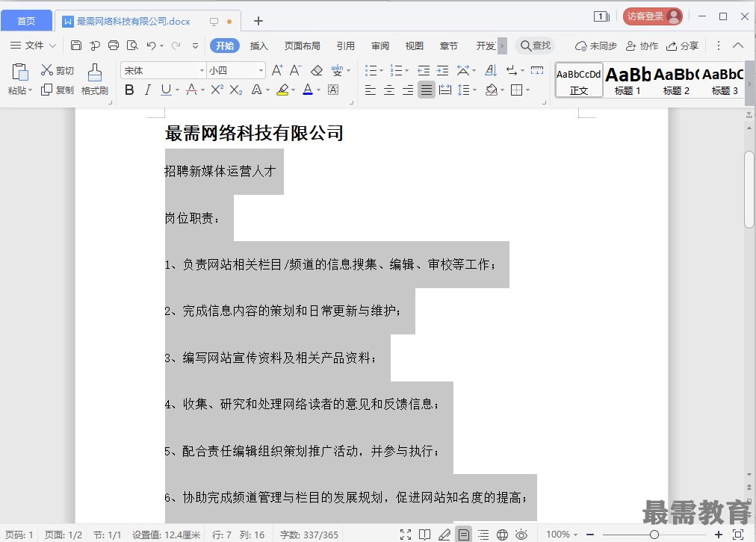The height and width of the screenshot is (542, 756).
Task: Click the text highlight color button
Action: click(283, 90)
